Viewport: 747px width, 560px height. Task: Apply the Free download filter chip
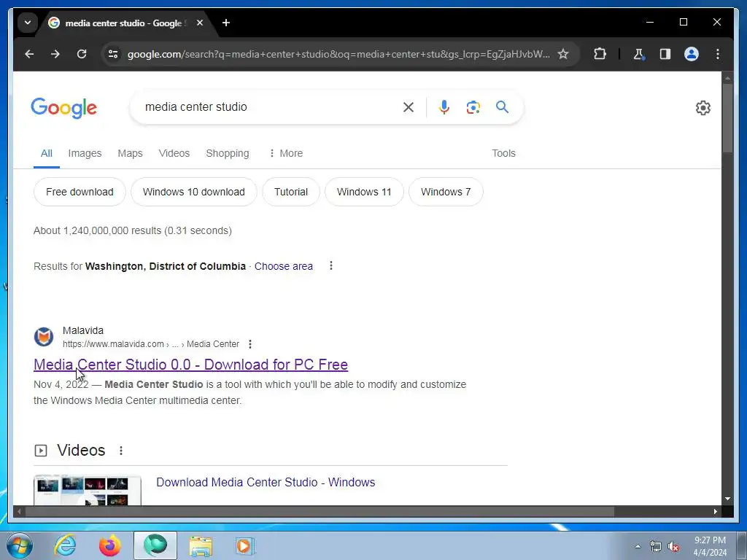pos(80,192)
